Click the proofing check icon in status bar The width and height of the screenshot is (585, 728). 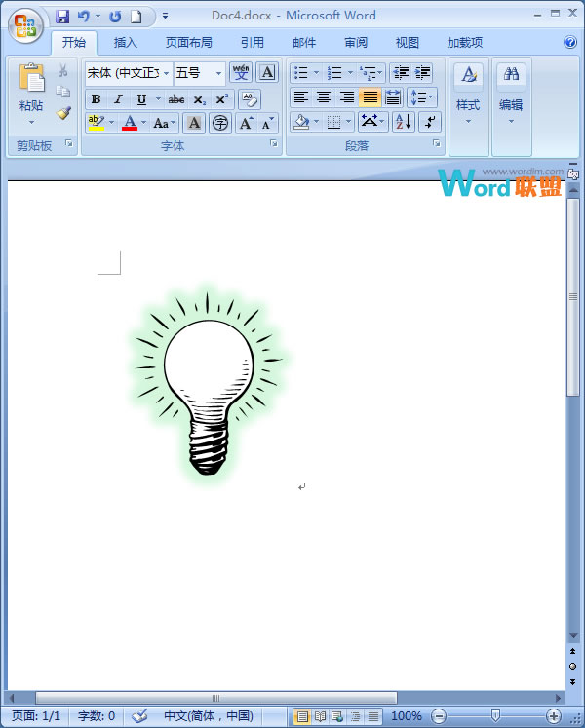click(x=140, y=716)
